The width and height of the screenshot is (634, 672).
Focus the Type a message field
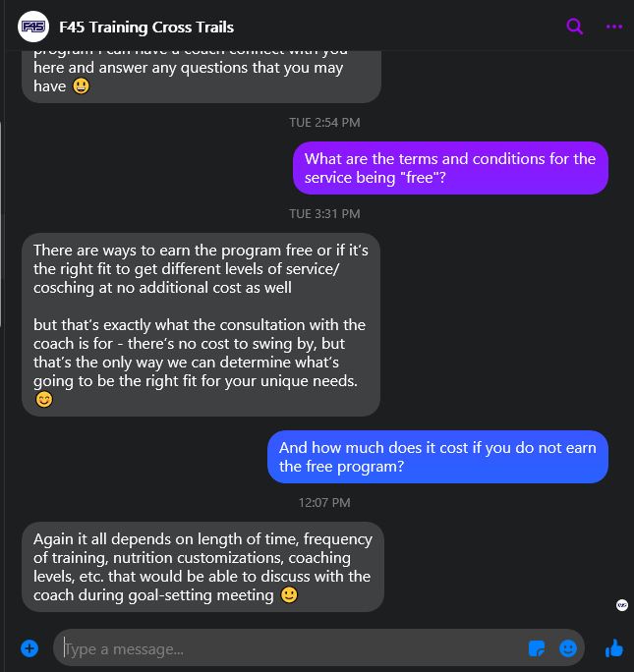[285, 648]
